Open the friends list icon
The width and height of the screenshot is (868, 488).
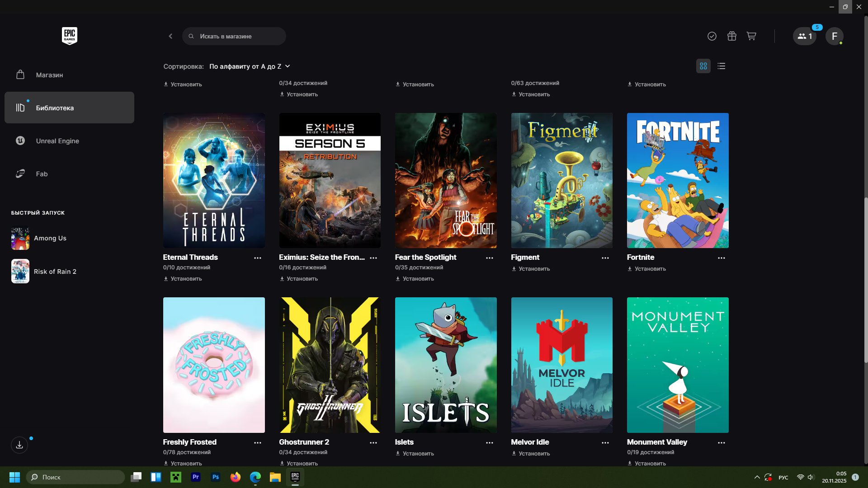point(804,36)
